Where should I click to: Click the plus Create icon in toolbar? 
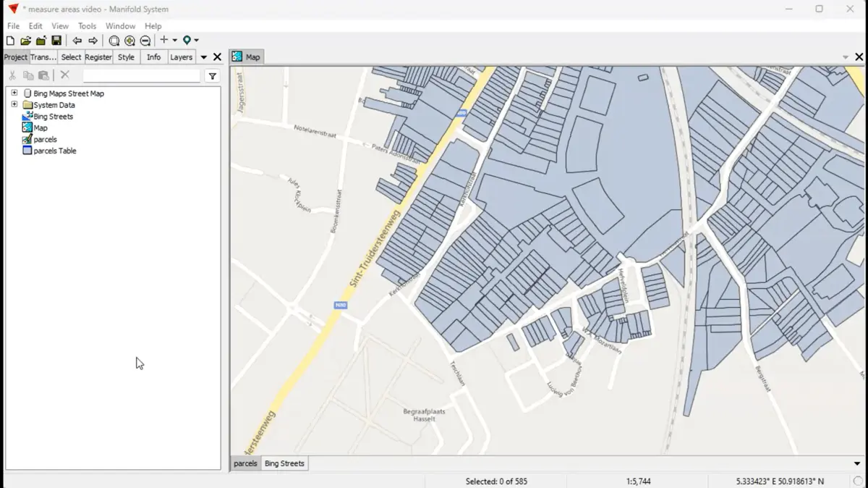(164, 41)
